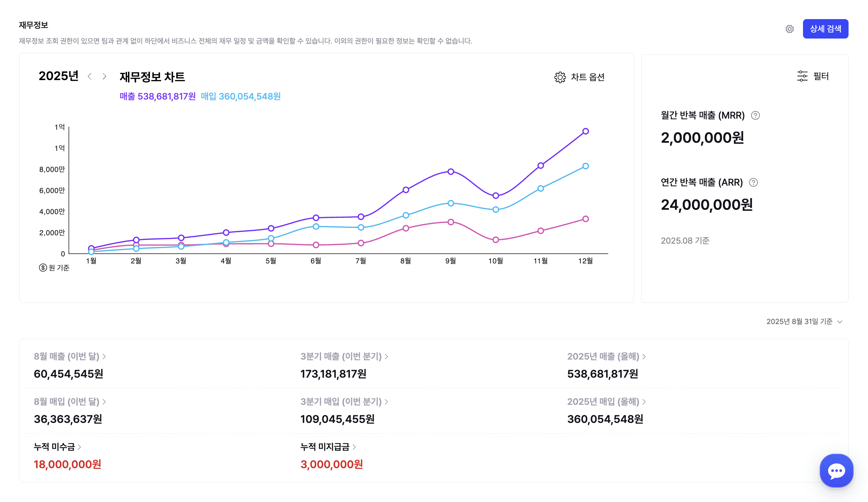Open 8월 매입 (이번 달) details

pos(70,401)
